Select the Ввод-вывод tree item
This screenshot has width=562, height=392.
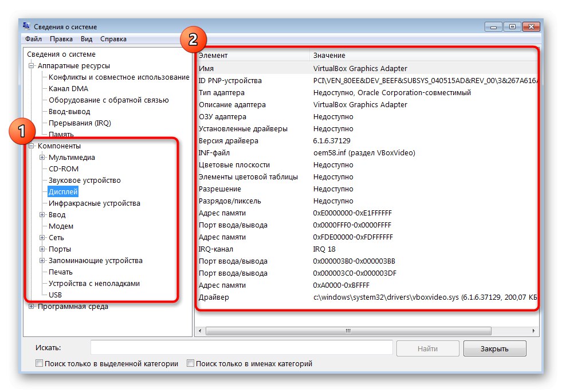click(x=69, y=112)
